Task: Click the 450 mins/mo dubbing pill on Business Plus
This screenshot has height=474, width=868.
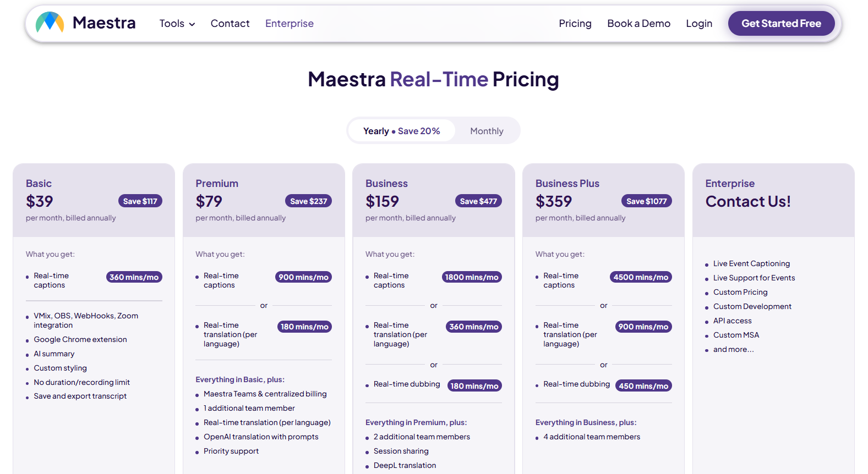Action: (643, 385)
